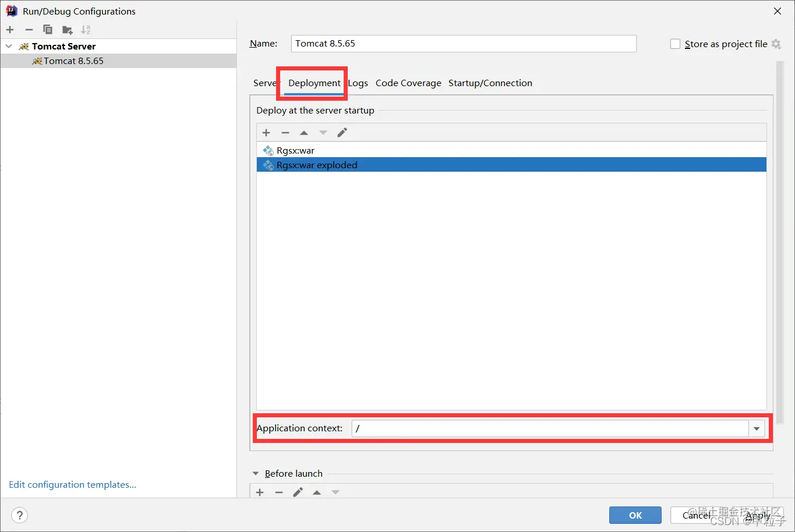Select the Tomcat Server group row
The image size is (795, 532).
118,46
